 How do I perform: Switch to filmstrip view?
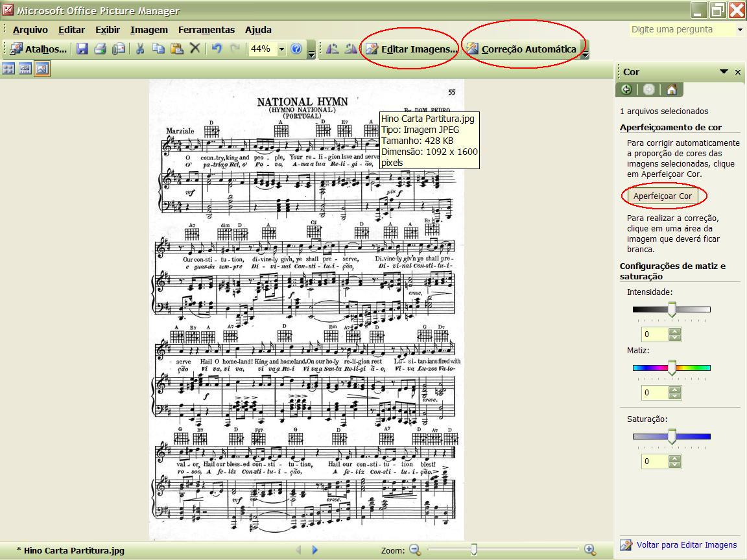pos(25,69)
